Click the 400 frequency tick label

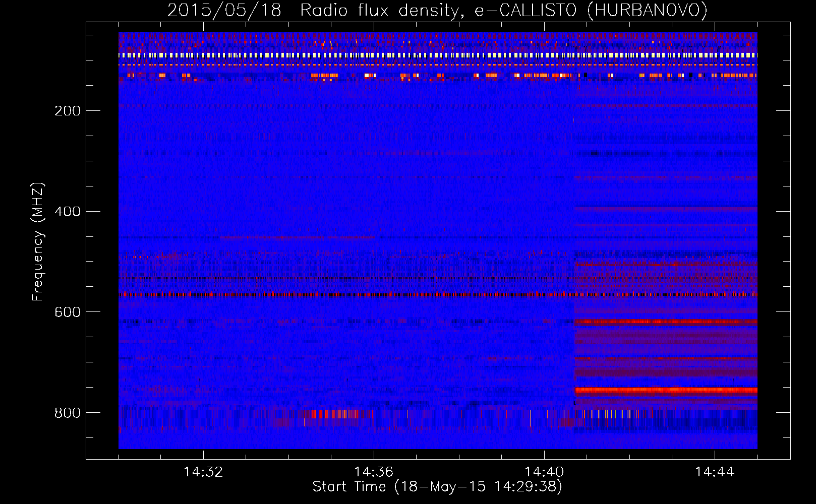pyautogui.click(x=68, y=212)
